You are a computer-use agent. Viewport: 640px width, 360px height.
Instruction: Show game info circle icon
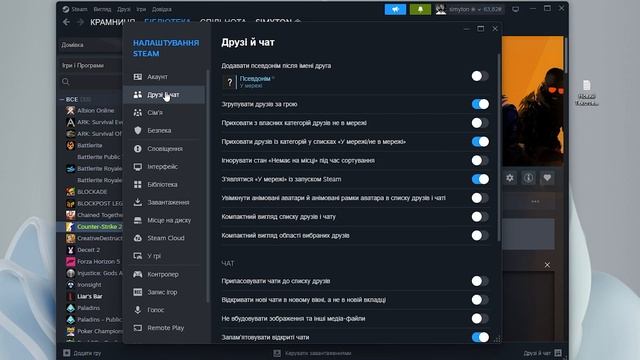(529, 178)
